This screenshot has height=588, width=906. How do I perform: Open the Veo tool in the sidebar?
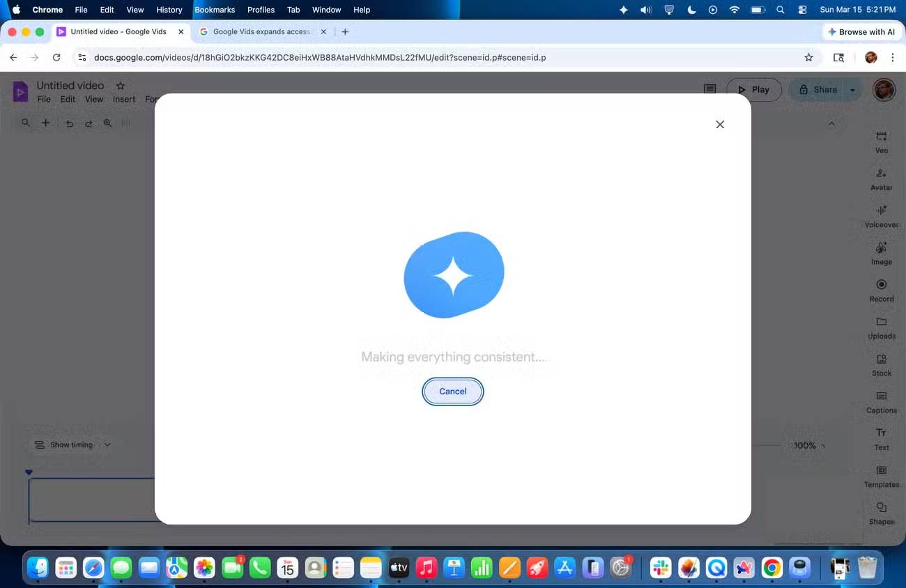pos(881,141)
